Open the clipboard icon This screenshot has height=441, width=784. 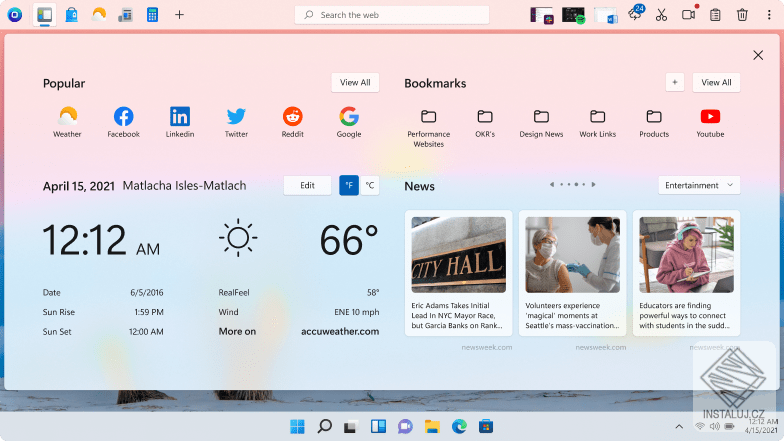point(716,15)
